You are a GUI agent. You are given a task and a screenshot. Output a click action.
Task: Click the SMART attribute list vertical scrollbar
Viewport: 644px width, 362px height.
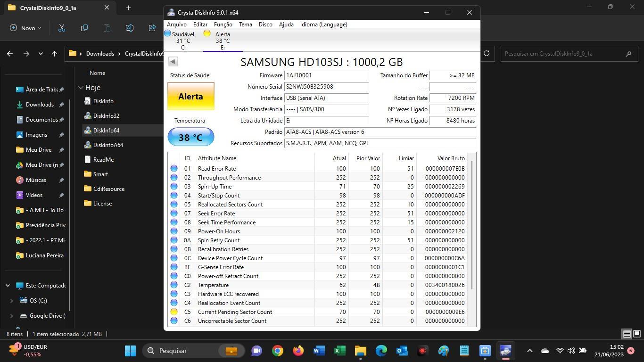472,225
